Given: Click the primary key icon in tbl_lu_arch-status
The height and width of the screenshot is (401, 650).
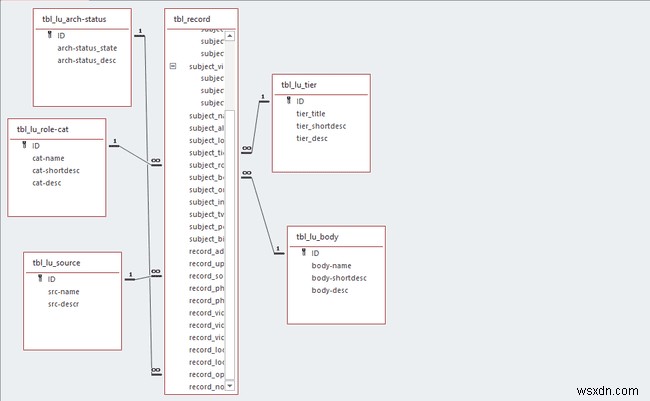Looking at the screenshot, I should pos(50,35).
